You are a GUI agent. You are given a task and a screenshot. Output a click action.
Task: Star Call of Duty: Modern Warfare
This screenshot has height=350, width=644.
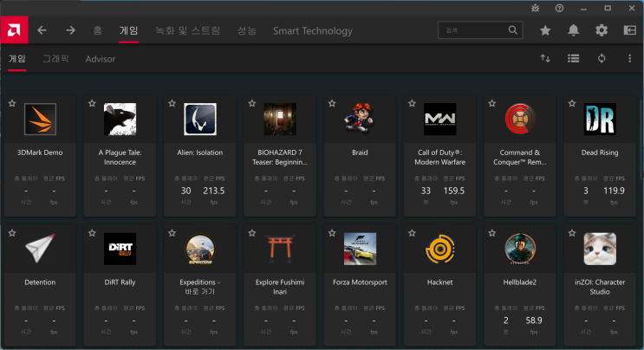(x=412, y=103)
